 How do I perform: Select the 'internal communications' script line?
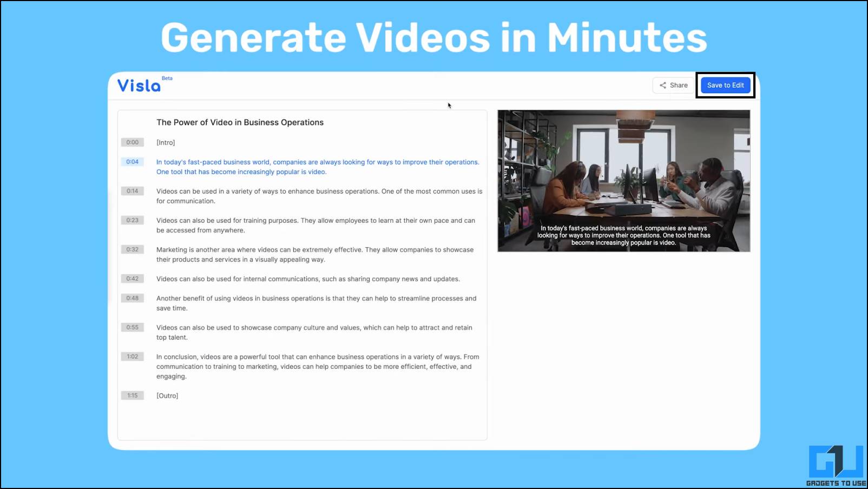tap(308, 279)
